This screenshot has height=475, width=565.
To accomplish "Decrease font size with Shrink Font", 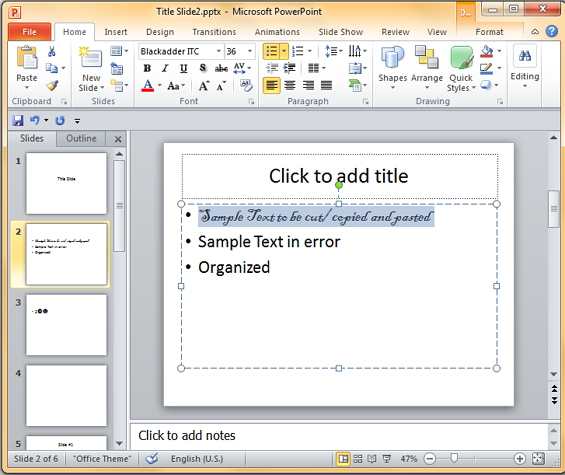I will pyautogui.click(x=221, y=86).
